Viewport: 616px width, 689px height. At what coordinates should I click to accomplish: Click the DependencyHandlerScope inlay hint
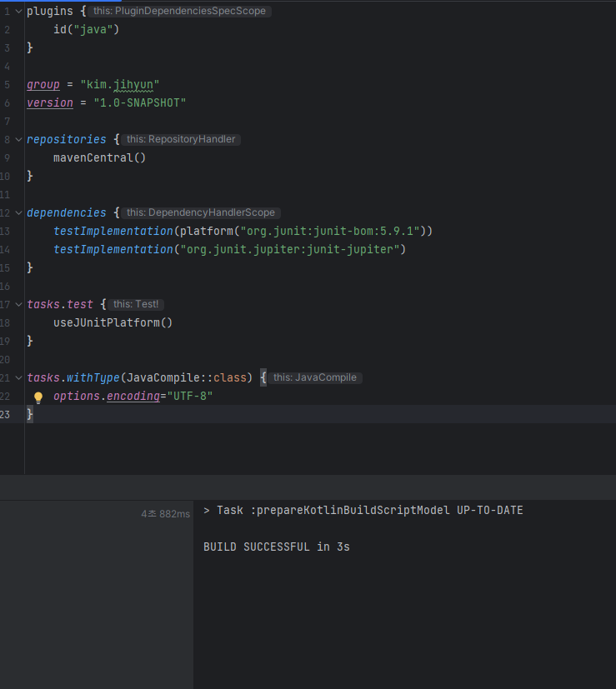point(201,212)
